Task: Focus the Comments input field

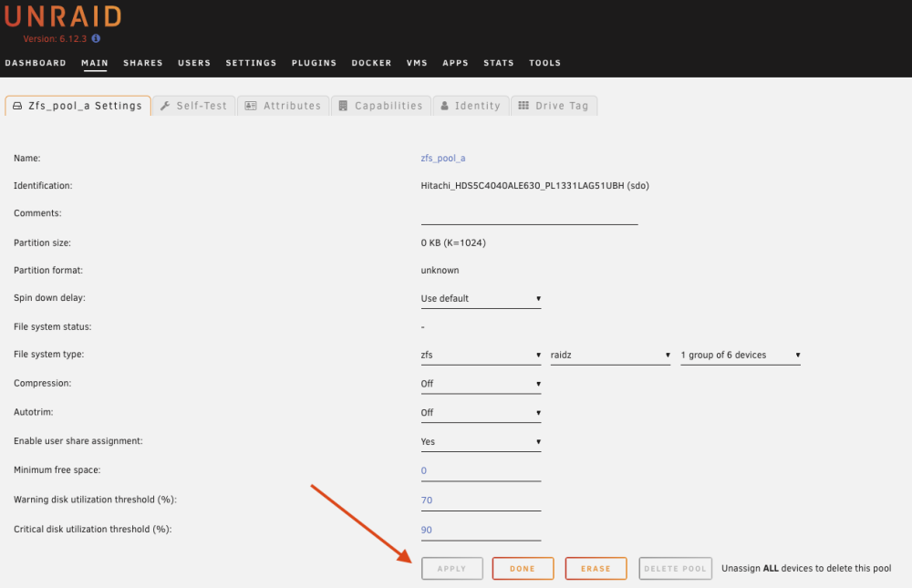Action: [x=529, y=214]
